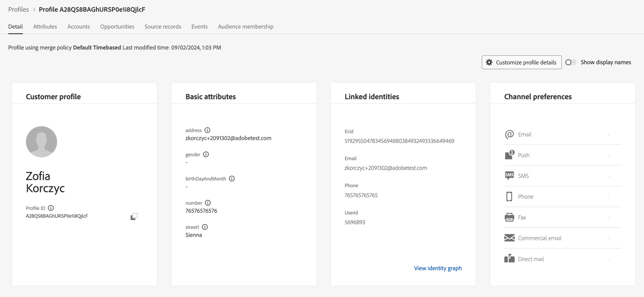Click the Profile ID info icon
Screen dimensions: 644x297
point(51,208)
